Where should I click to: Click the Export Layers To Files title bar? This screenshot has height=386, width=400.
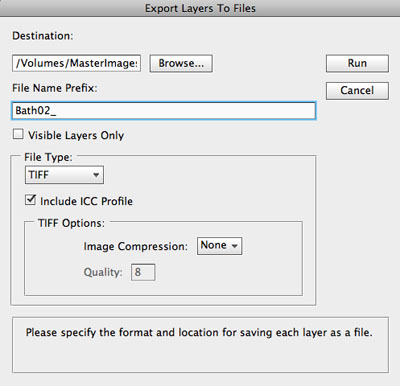(x=200, y=8)
